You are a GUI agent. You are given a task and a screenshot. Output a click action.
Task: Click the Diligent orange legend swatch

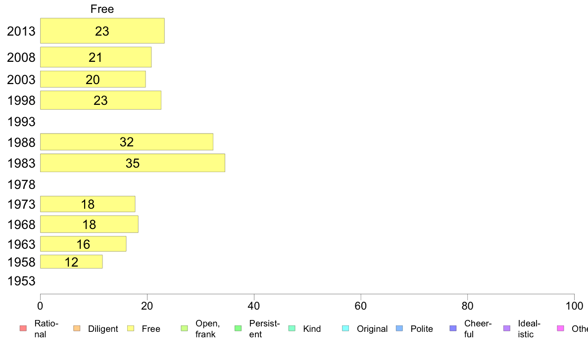(77, 328)
